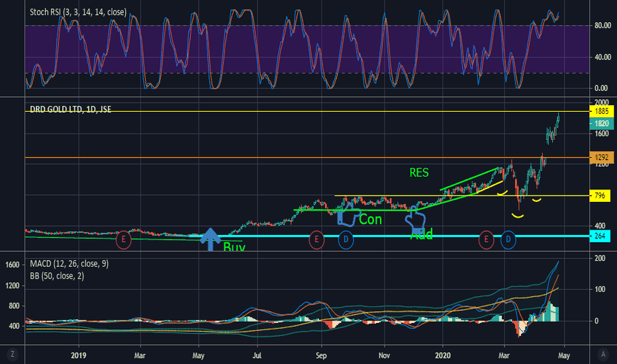Screen dimensions: 617x364
Task: Select the MACD indicator title
Action: 70,263
